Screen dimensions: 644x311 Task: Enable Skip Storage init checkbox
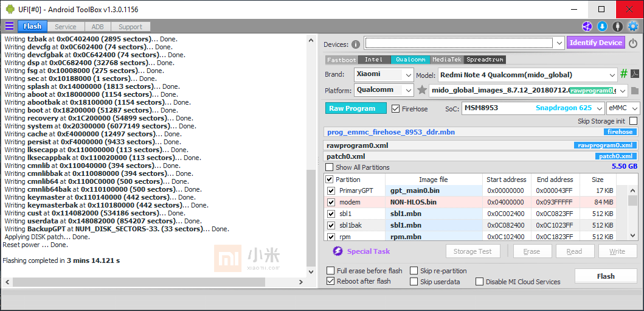[x=633, y=121]
